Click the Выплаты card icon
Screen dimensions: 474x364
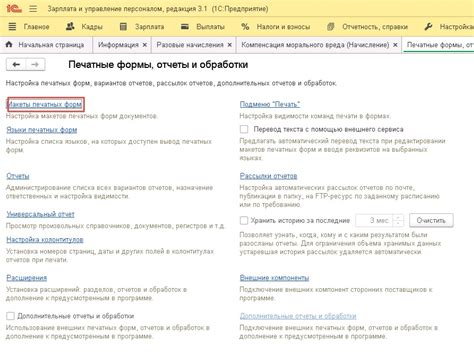(x=185, y=26)
